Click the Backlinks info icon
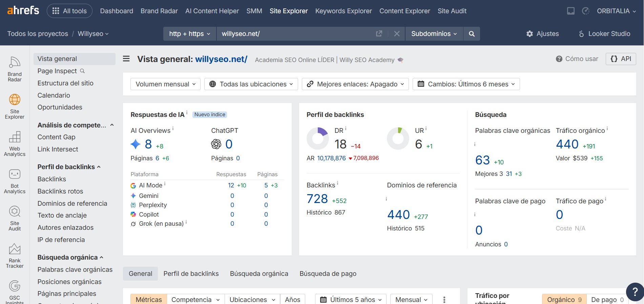This screenshot has width=644, height=304. coord(337,183)
